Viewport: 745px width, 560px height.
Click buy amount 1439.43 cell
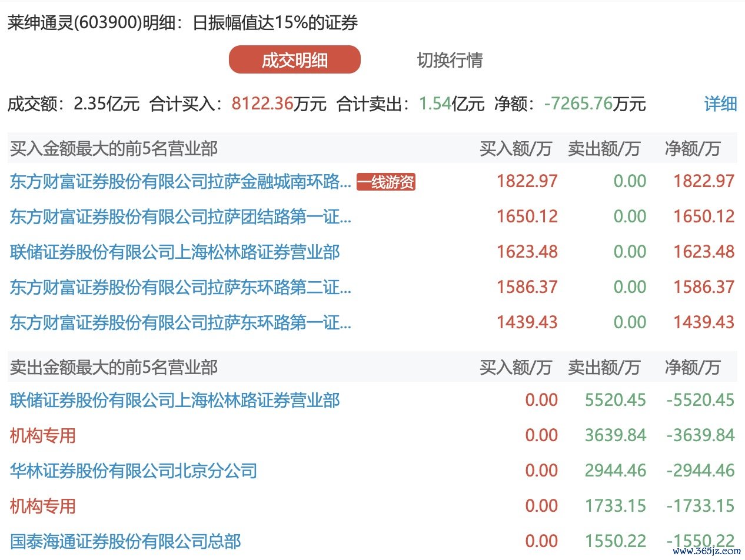(527, 323)
